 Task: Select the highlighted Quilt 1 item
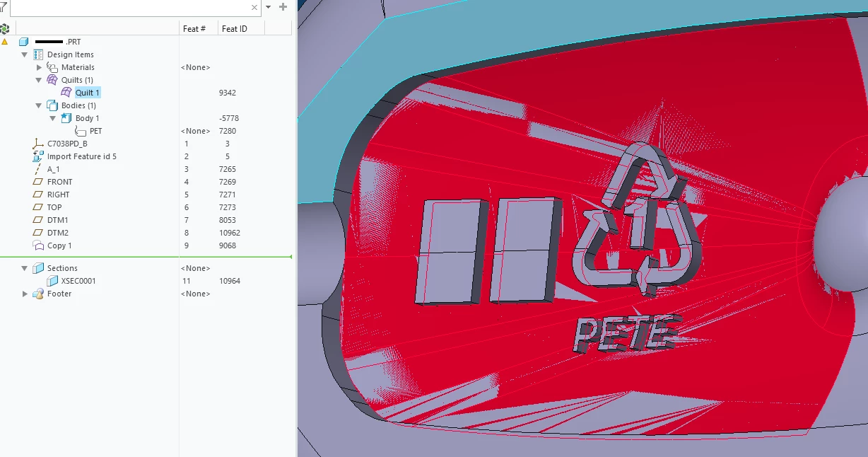[x=88, y=93]
